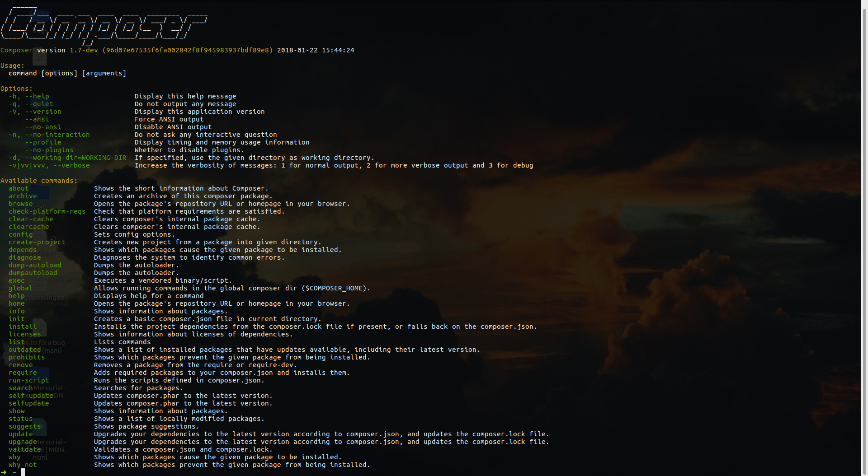Image resolution: width=868 pixels, height=476 pixels.
Task: Click 'Force ANSI output' description
Action: pyautogui.click(x=169, y=119)
